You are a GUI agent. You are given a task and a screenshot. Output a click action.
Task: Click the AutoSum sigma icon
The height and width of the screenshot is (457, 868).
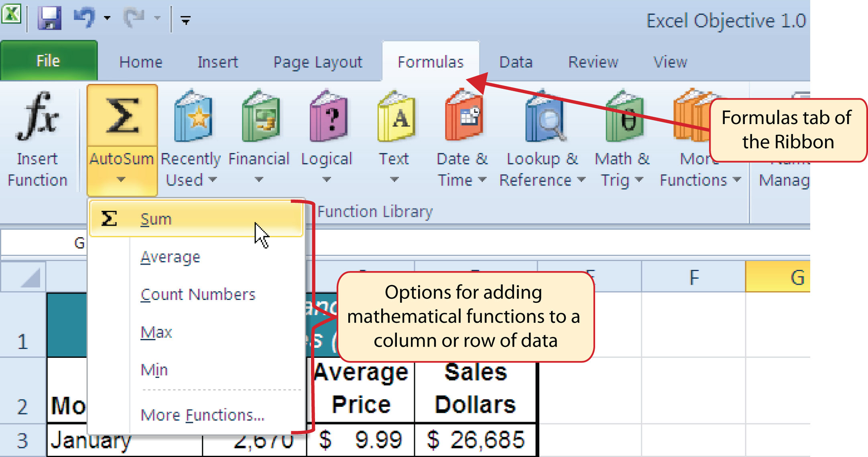point(122,116)
